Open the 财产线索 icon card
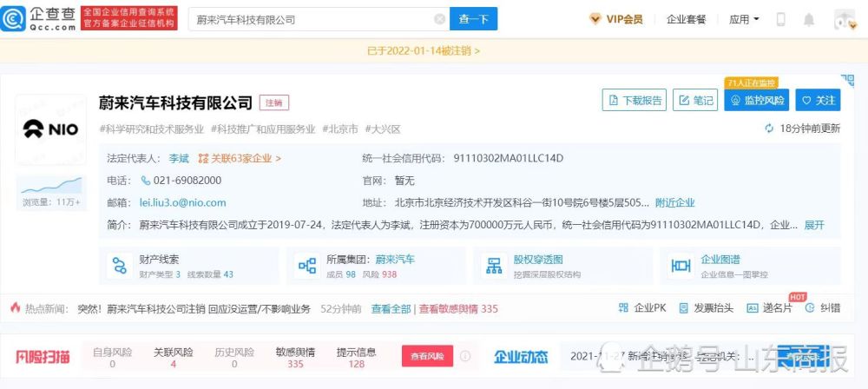 click(x=120, y=266)
